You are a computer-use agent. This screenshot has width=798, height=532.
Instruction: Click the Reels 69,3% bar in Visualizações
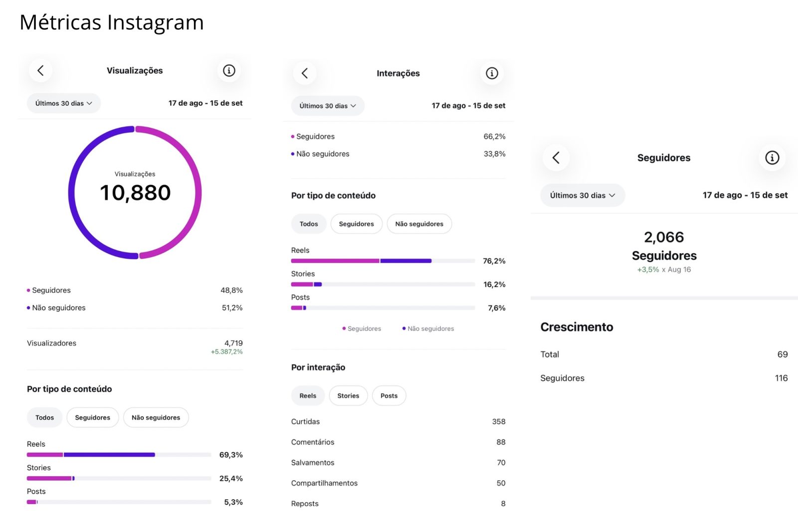(119, 455)
